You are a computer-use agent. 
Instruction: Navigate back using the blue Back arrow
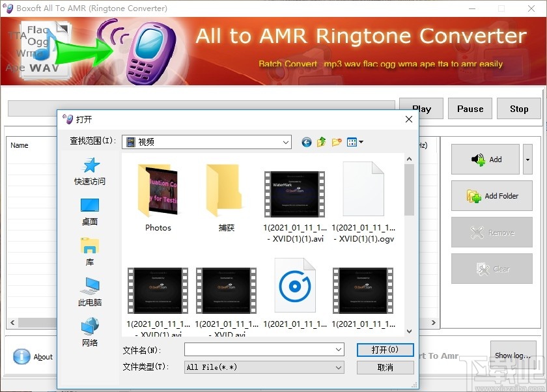pyautogui.click(x=306, y=142)
